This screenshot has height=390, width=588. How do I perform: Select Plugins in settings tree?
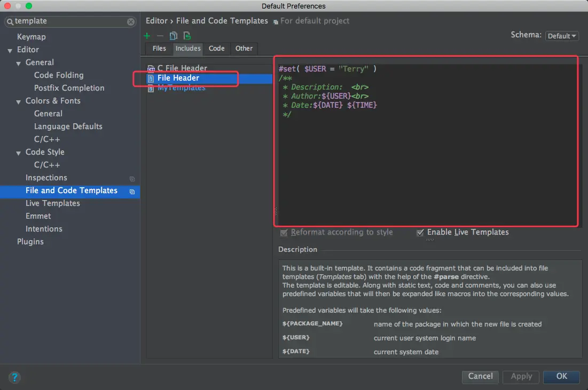(x=30, y=242)
